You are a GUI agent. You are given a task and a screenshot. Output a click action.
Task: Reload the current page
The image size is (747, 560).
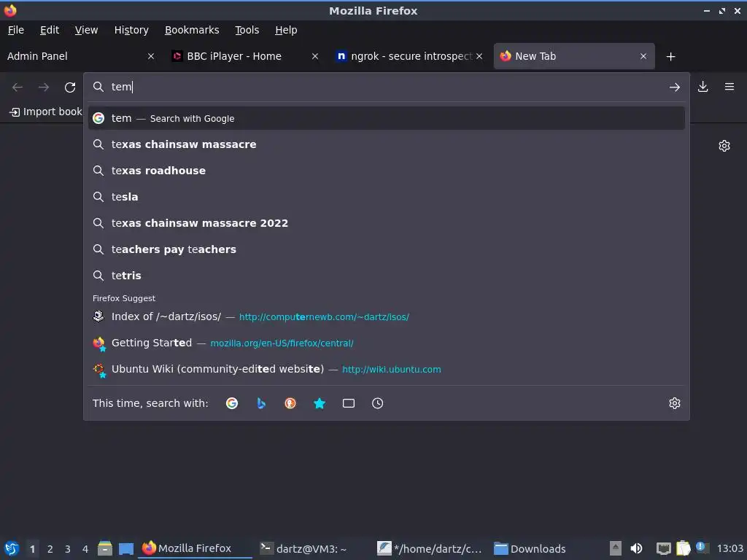[70, 87]
